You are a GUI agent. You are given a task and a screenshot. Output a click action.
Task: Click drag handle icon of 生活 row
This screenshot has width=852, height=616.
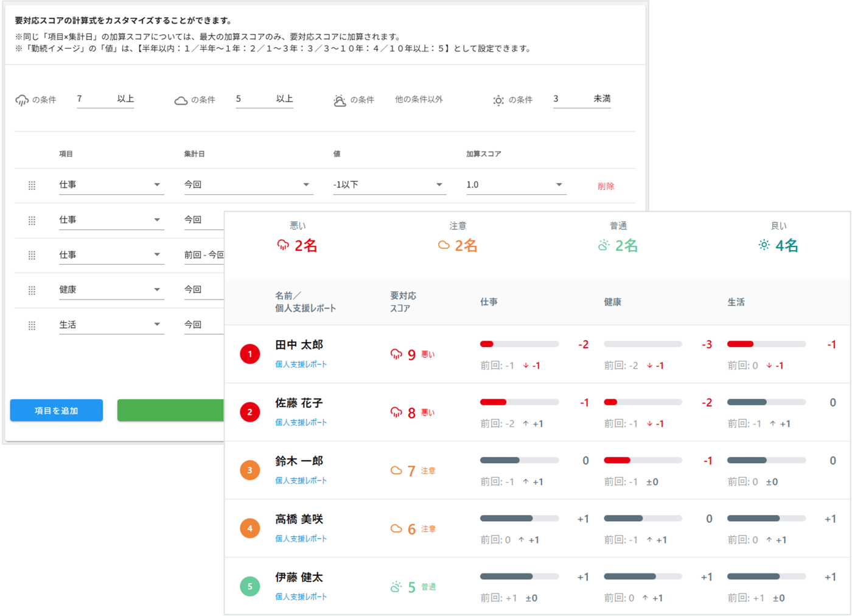[x=32, y=326]
